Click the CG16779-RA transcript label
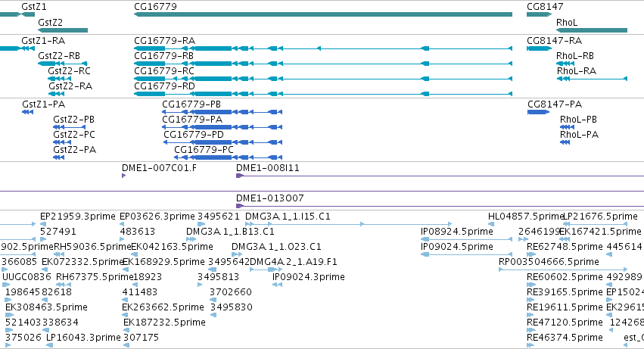644x349 pixels. (x=164, y=41)
